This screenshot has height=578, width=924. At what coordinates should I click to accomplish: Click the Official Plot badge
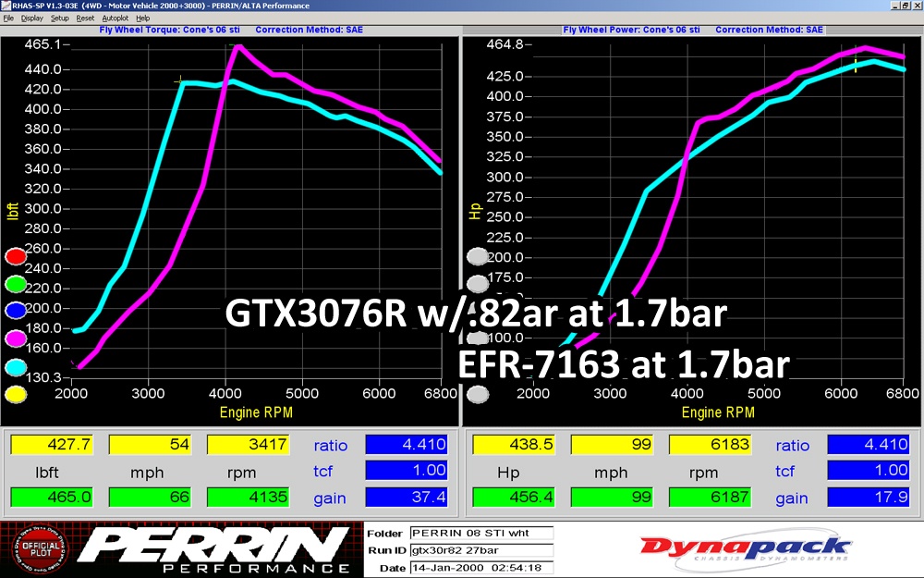tap(40, 549)
